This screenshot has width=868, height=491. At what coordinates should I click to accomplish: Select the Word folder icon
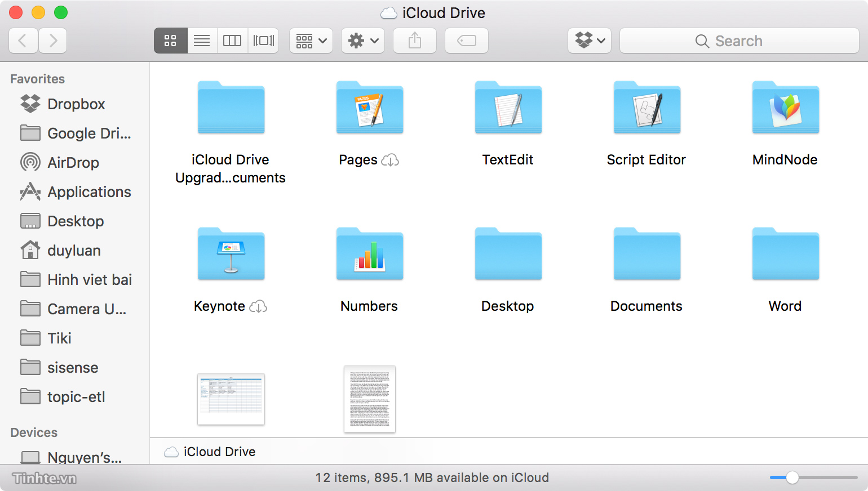[786, 253]
